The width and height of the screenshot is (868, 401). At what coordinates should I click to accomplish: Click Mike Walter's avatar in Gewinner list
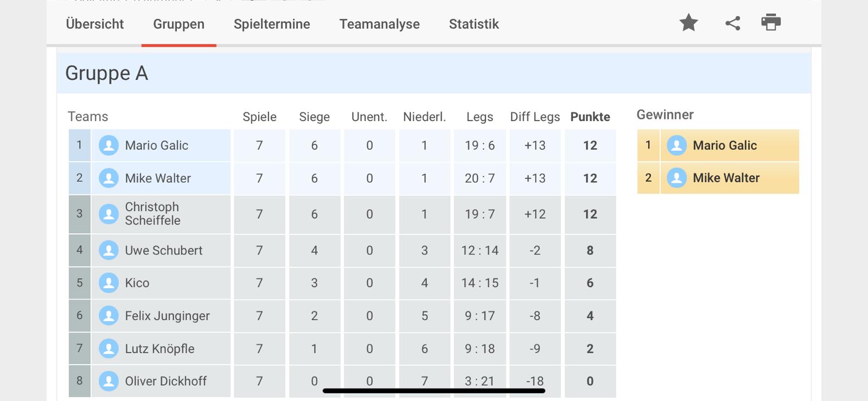pos(676,178)
